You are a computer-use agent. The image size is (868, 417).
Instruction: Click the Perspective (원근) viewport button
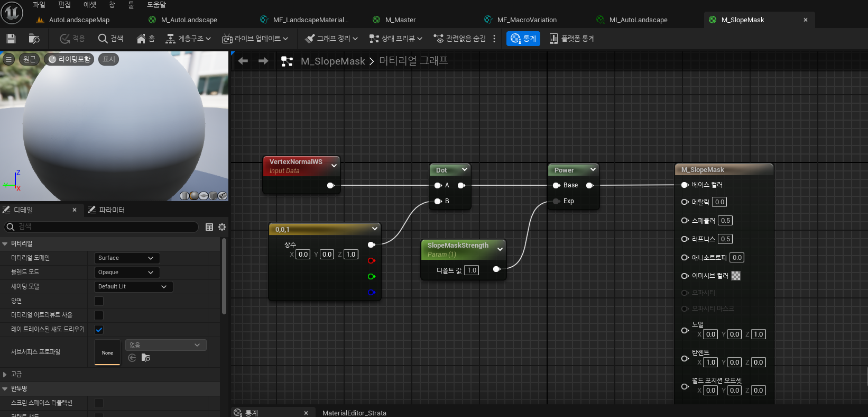(x=30, y=59)
